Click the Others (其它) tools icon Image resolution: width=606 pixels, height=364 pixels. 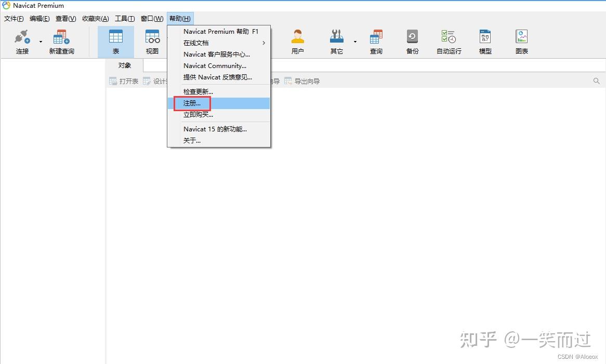click(337, 37)
